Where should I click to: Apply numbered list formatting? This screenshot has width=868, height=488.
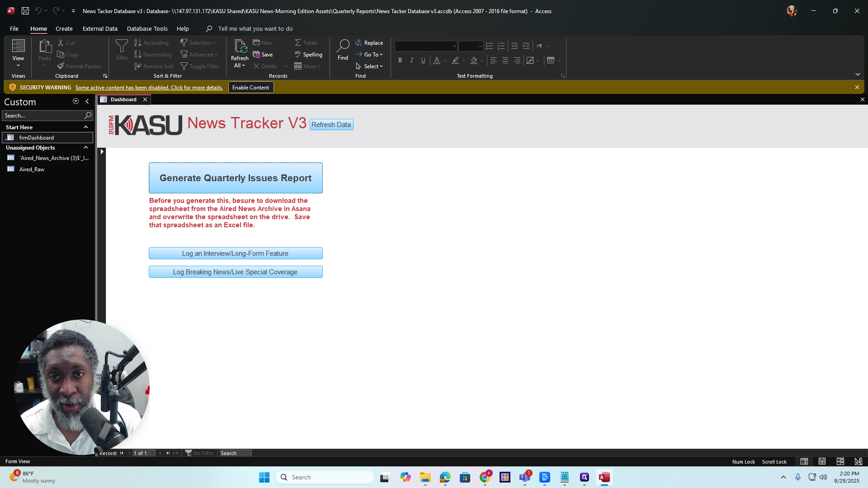501,46
